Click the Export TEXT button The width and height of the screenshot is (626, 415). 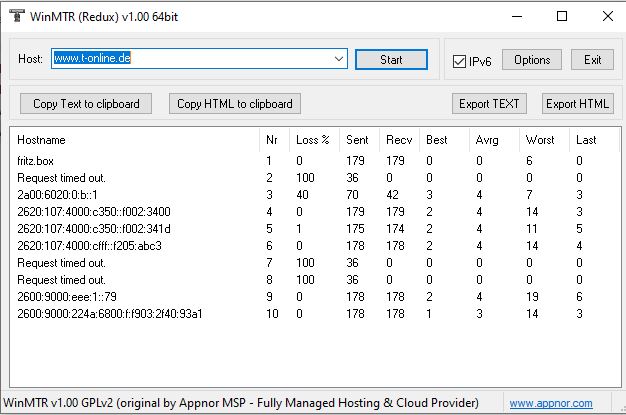489,104
